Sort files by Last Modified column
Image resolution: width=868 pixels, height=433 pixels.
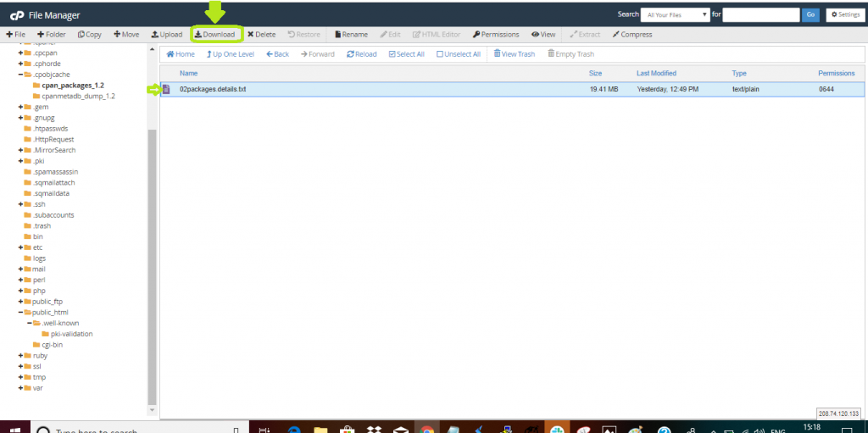coord(657,73)
